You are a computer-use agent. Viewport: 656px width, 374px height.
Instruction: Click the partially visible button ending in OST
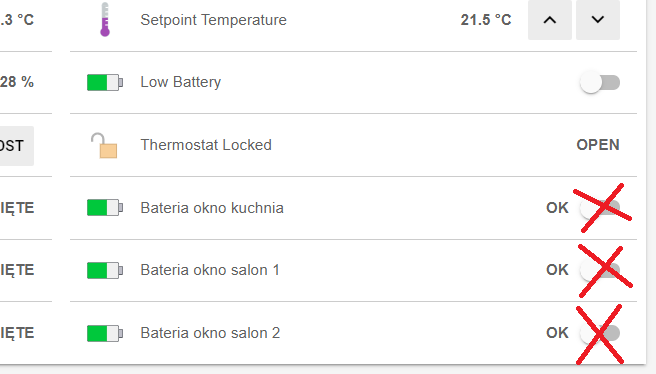pos(17,146)
